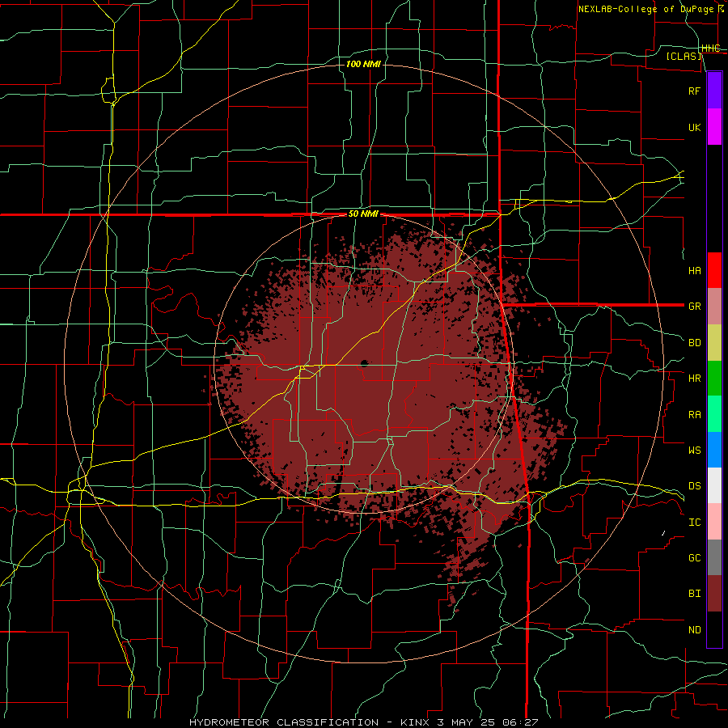
Task: Click the RA light green legend swatch
Action: (714, 413)
